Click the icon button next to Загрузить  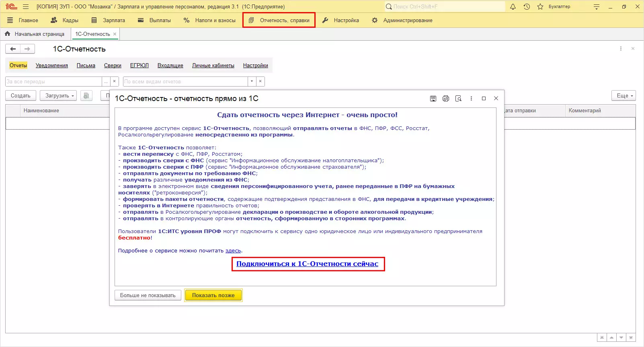(x=86, y=95)
